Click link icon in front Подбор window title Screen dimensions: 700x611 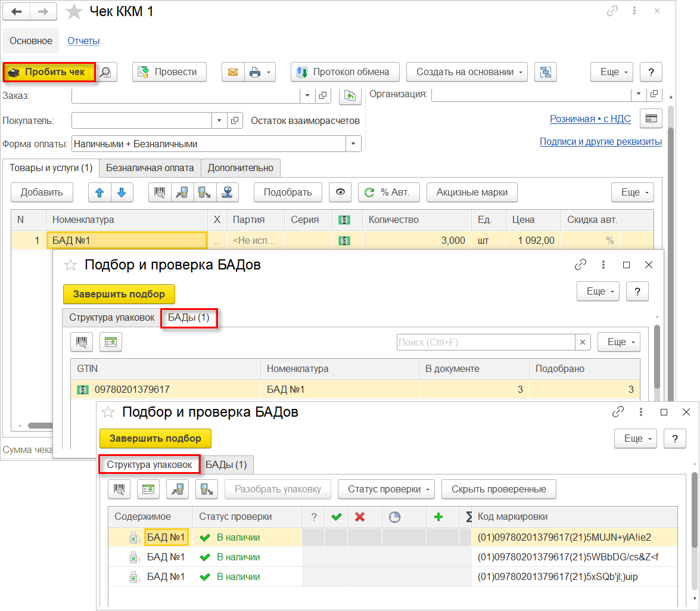tap(618, 412)
